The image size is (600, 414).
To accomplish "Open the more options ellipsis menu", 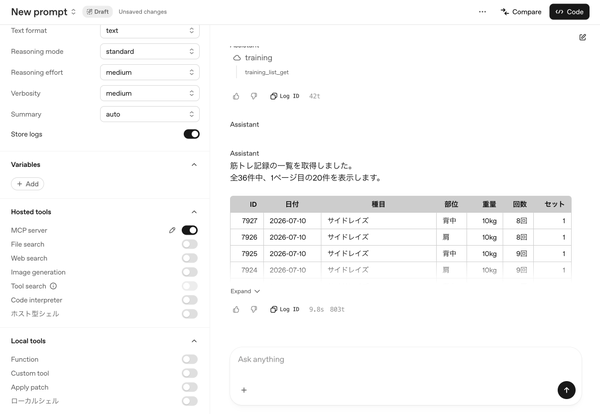I will [x=482, y=12].
